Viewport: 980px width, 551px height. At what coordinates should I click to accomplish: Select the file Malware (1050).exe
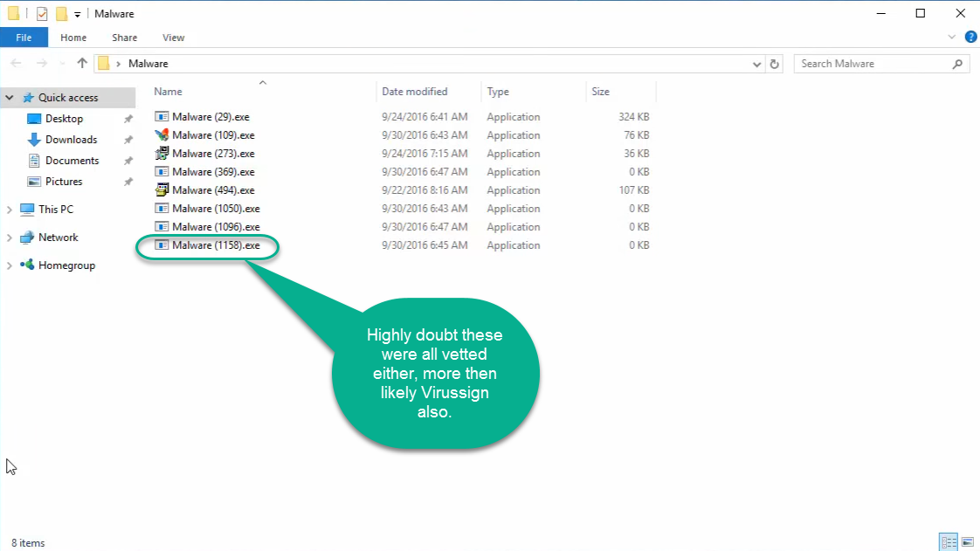pos(216,209)
